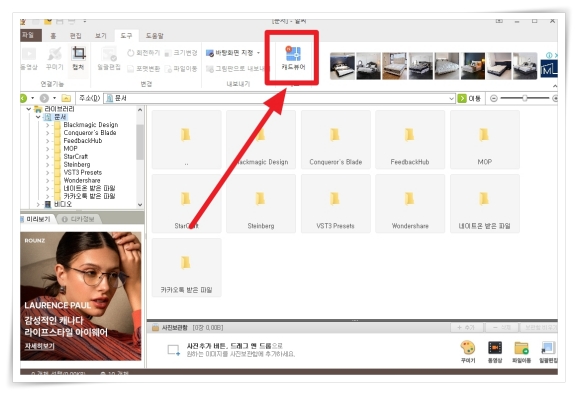Open the 꾸미기 ribbon tool
The height and width of the screenshot is (395, 578).
pos(55,58)
